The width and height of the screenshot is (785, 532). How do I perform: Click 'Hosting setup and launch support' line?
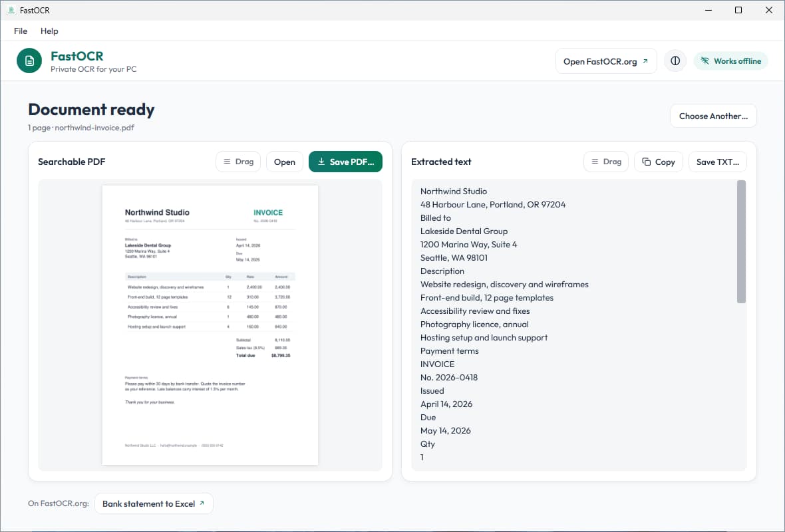(484, 337)
